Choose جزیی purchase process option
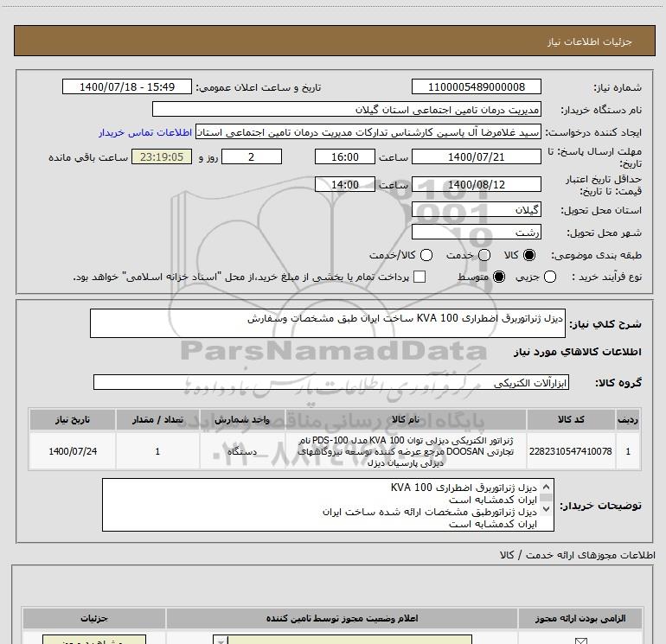The width and height of the screenshot is (666, 644). click(x=550, y=277)
